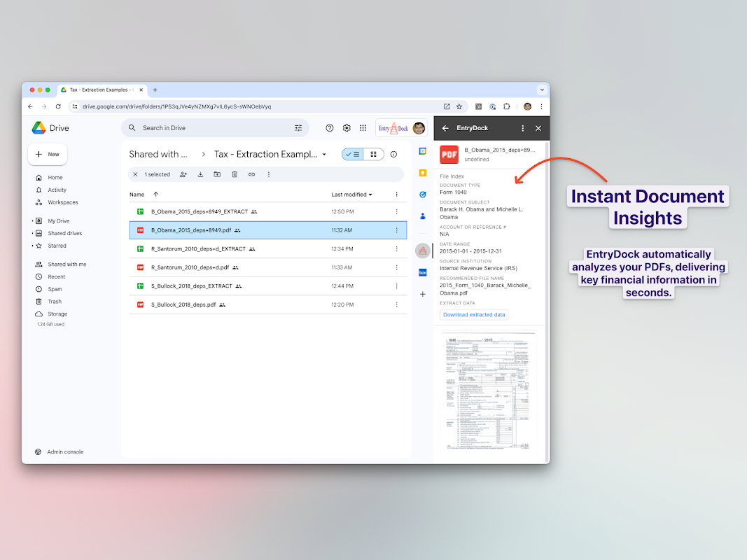
Task: Open Admin console link
Action: (x=65, y=452)
